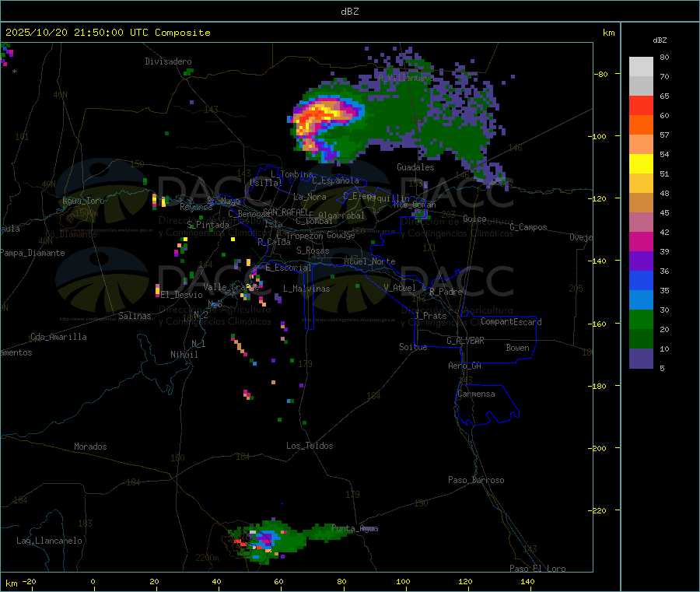Click the Paso_El_Loro map label
700x592 pixels.
click(x=538, y=569)
